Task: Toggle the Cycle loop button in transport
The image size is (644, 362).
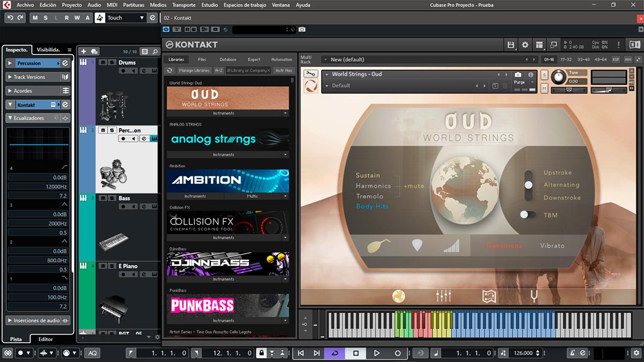Action: coord(335,353)
